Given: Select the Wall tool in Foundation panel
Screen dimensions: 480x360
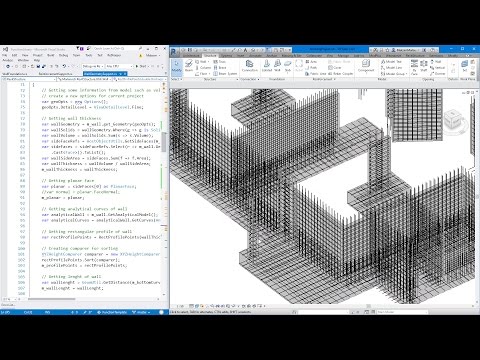Looking at the screenshot, I should [277, 66].
